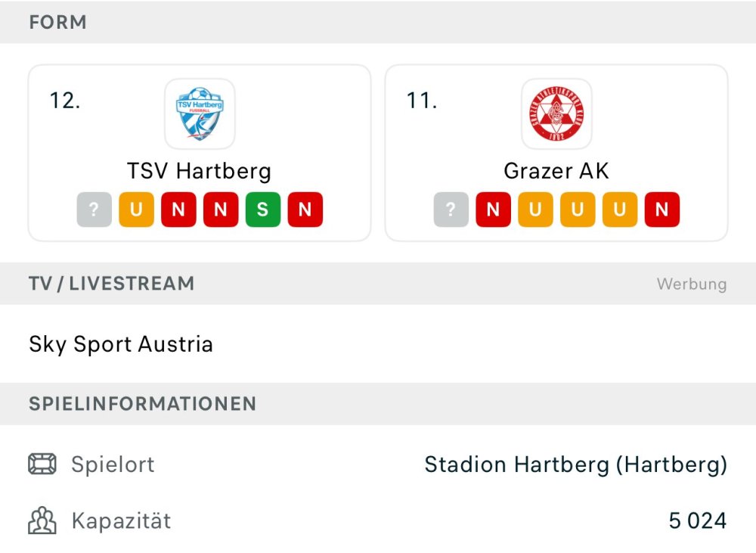Click the stadium icon beside Spielort
Viewport: 756px width, 553px height.
pyautogui.click(x=42, y=464)
